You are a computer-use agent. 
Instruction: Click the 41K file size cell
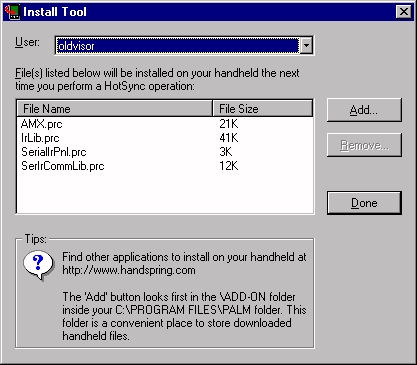(229, 138)
